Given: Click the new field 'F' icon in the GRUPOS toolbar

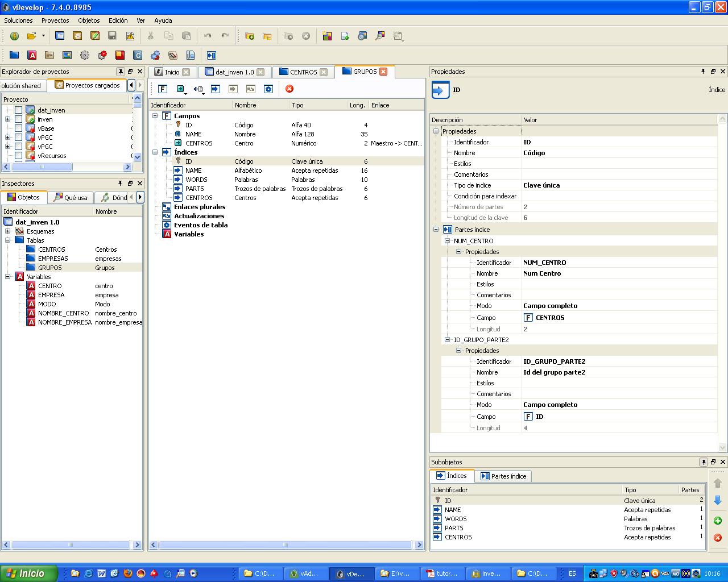Looking at the screenshot, I should [x=163, y=89].
